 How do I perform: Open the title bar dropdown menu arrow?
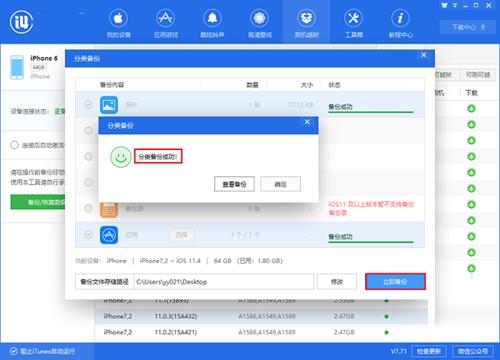455,5
